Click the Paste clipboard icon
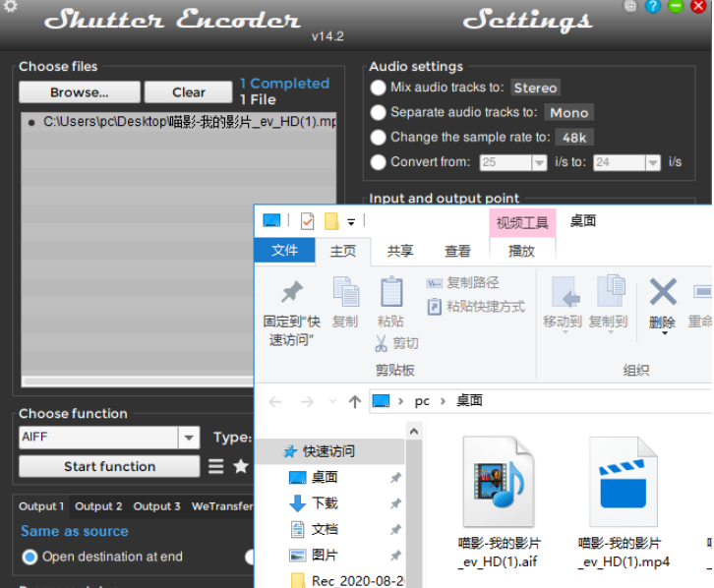714x588 pixels. coord(391,292)
